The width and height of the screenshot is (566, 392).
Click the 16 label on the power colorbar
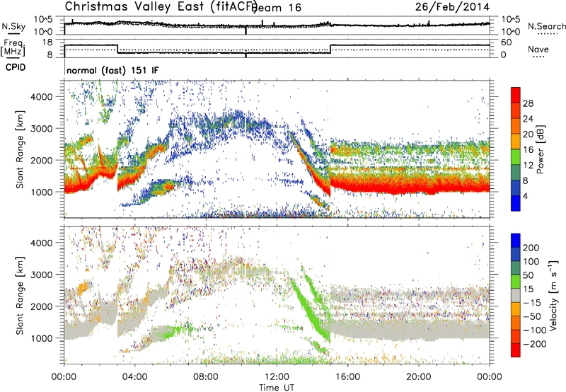[528, 150]
